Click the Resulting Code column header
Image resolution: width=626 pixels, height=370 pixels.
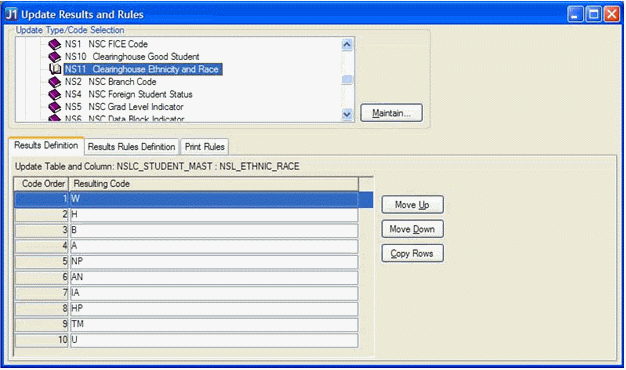point(214,184)
